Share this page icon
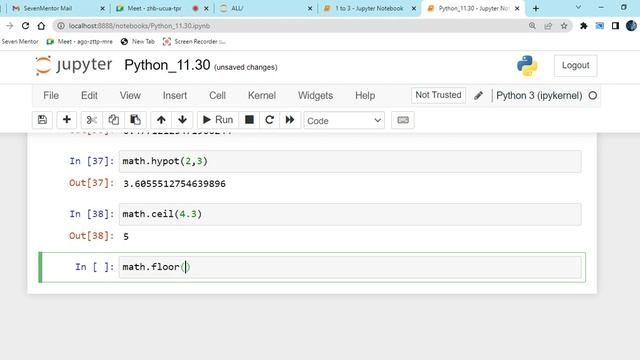This screenshot has width=640, height=360. [548, 26]
